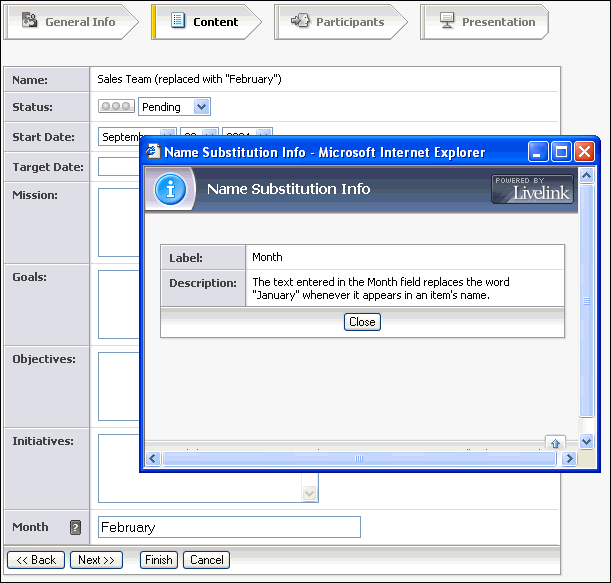Click the scroll-to-top arrow icon in the popup

[x=556, y=443]
